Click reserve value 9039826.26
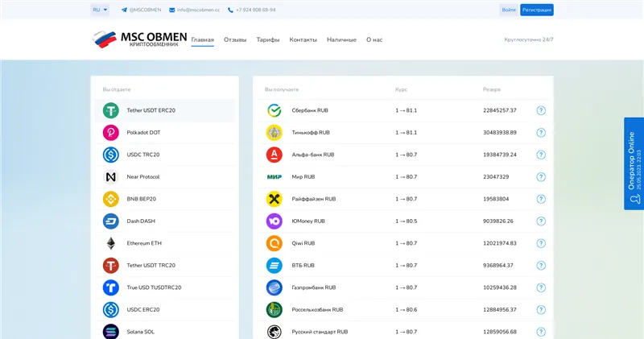Screen dimensions: 644x339 point(497,221)
